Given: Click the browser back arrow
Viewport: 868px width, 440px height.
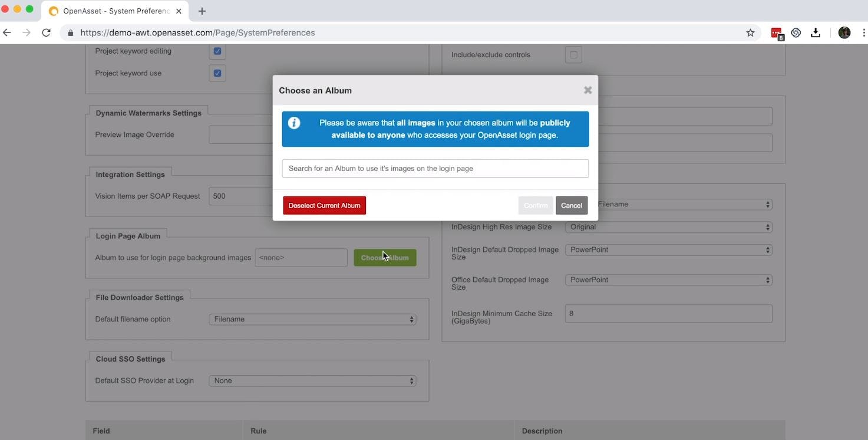Looking at the screenshot, I should (x=7, y=32).
